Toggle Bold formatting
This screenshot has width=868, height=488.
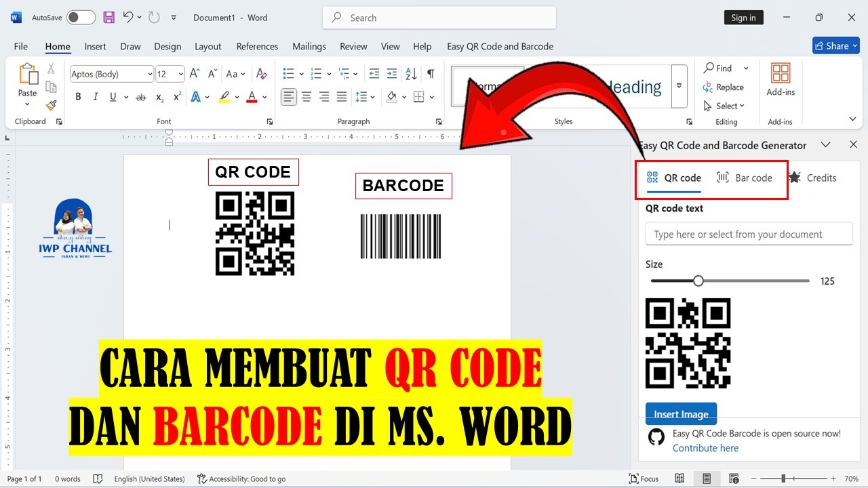click(78, 97)
